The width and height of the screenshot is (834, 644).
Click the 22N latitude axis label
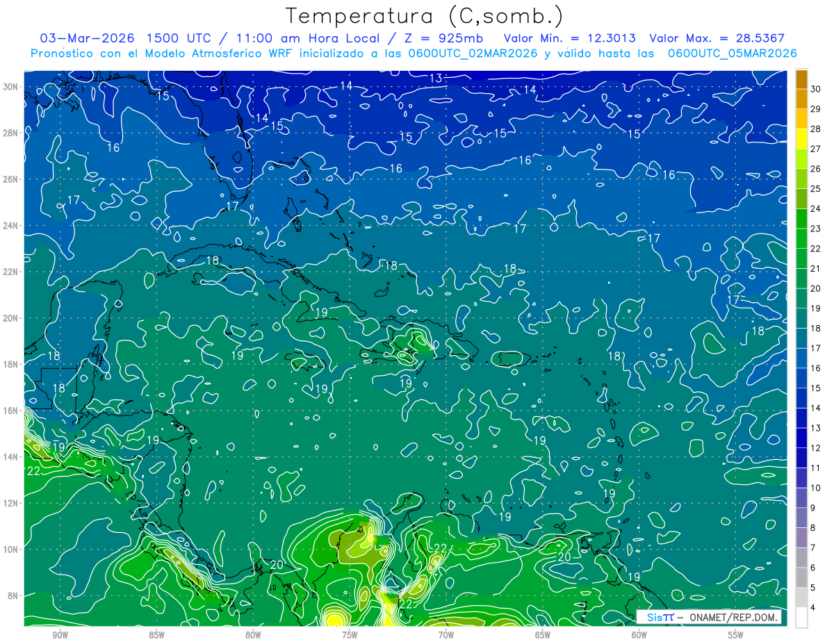tap(10, 272)
